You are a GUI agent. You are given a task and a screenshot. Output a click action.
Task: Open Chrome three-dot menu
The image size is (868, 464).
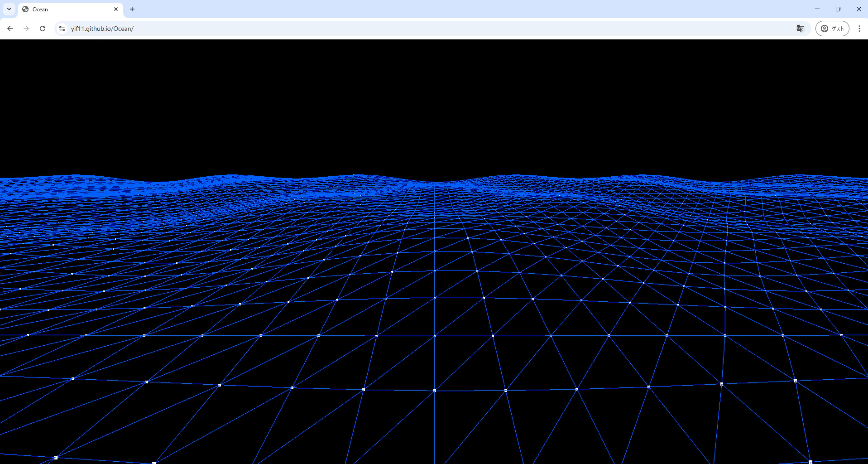(859, 29)
